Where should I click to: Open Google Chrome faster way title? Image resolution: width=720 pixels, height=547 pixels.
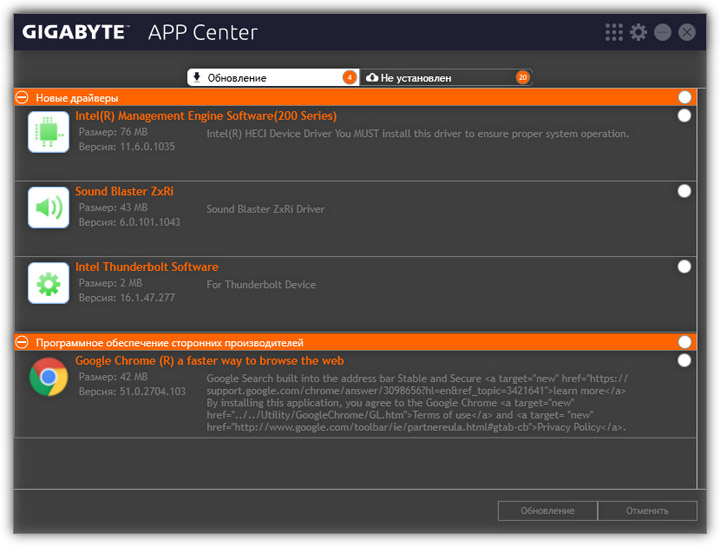click(209, 361)
